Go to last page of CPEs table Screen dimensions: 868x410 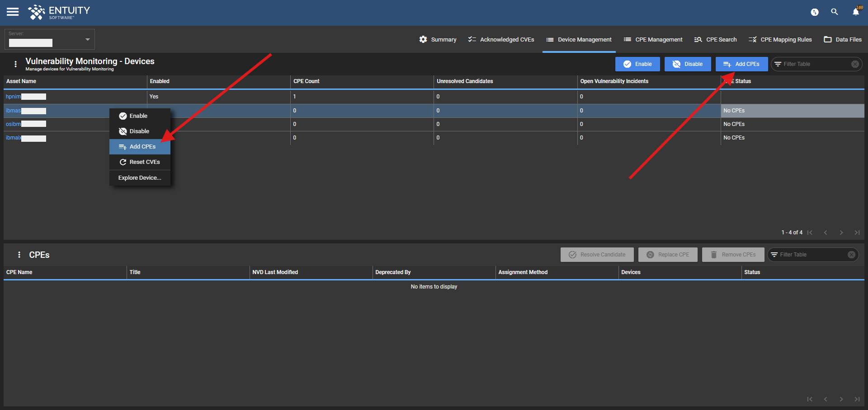coord(857,399)
